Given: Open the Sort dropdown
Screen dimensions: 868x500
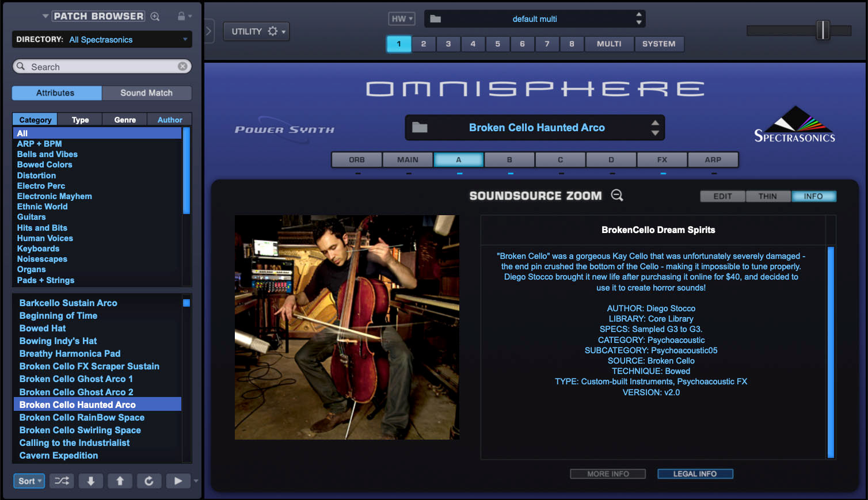Looking at the screenshot, I should coord(29,480).
